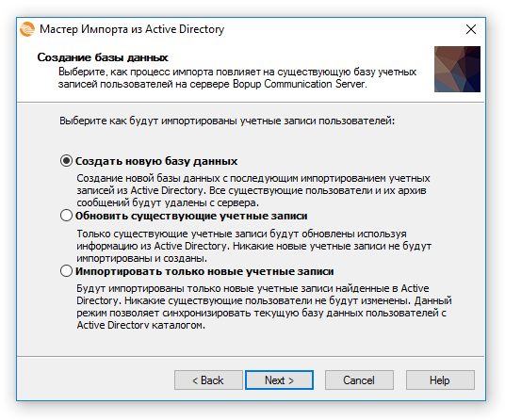Click the prompt 'Выберите как будут импортированы учетные записи'
The width and height of the screenshot is (505, 420).
click(x=227, y=121)
